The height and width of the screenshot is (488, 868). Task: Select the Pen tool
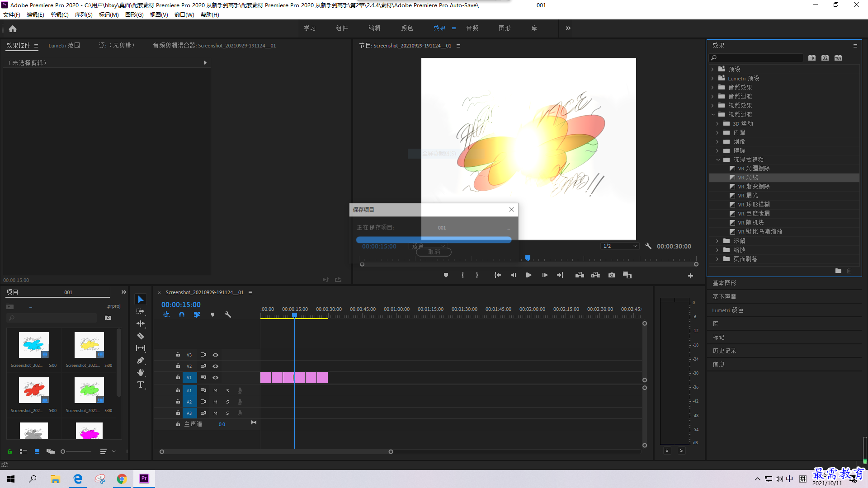(141, 360)
